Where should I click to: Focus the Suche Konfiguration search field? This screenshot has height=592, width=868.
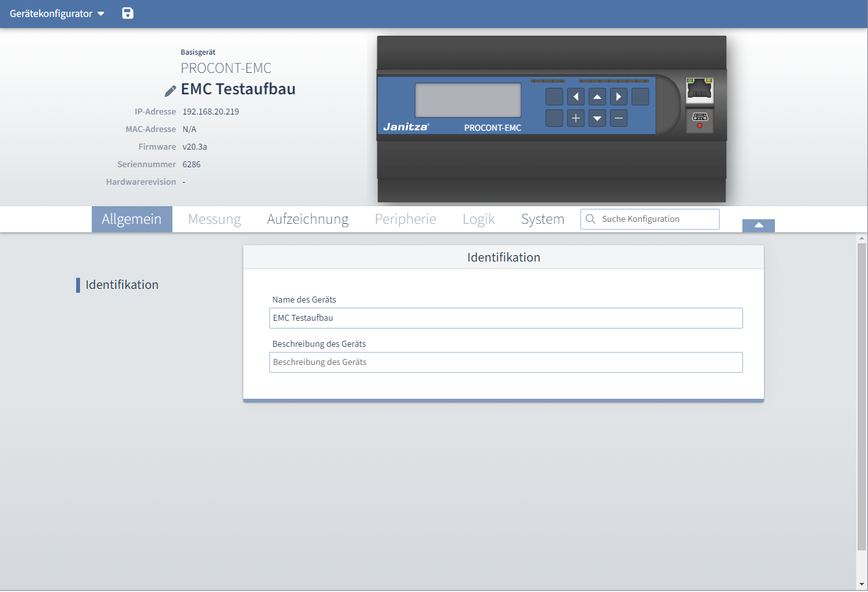pyautogui.click(x=650, y=219)
